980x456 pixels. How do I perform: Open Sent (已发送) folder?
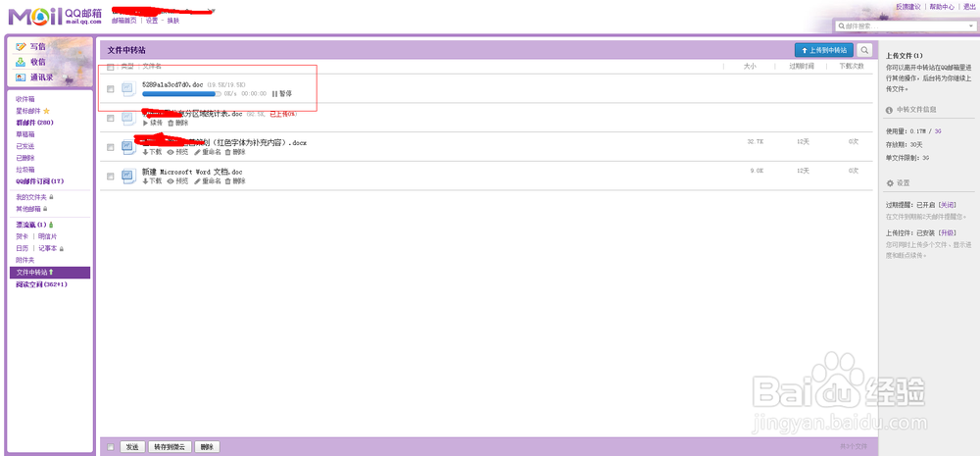25,146
